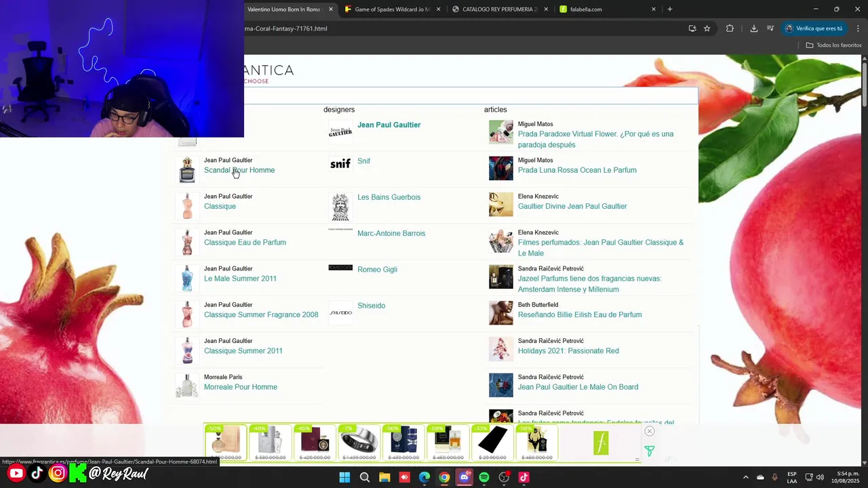Open Classique Summer Fragrance 2008 link
The width and height of the screenshot is (868, 488).
click(261, 314)
